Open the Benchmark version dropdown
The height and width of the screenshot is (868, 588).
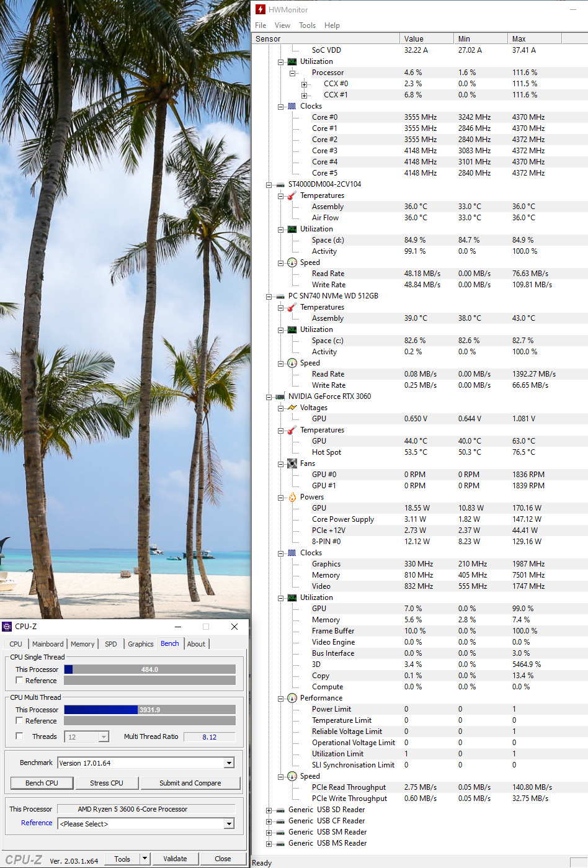[x=229, y=763]
